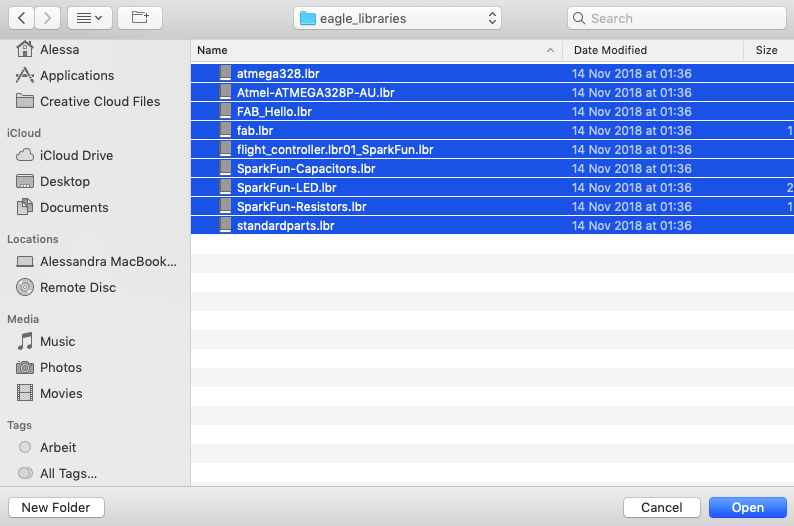This screenshot has width=794, height=526.
Task: Click the laptop icon beside Alessandra MacBook
Action: click(25, 261)
